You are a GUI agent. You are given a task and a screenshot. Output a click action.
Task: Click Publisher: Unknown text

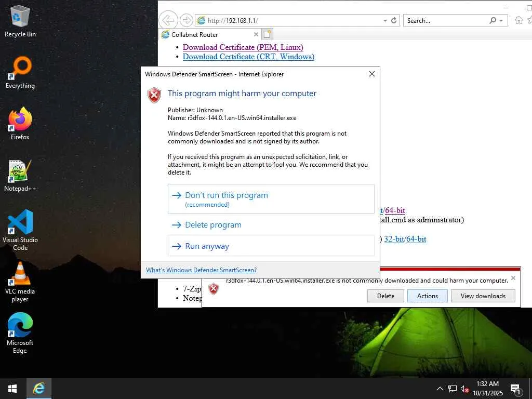click(195, 110)
